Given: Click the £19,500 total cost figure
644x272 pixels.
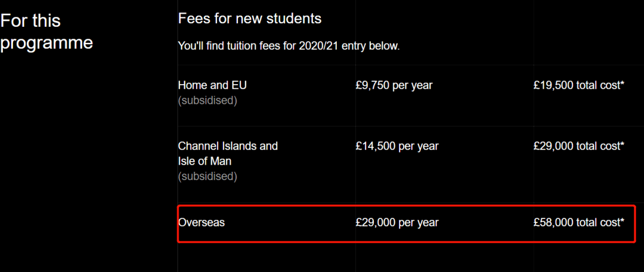Looking at the screenshot, I should [578, 85].
